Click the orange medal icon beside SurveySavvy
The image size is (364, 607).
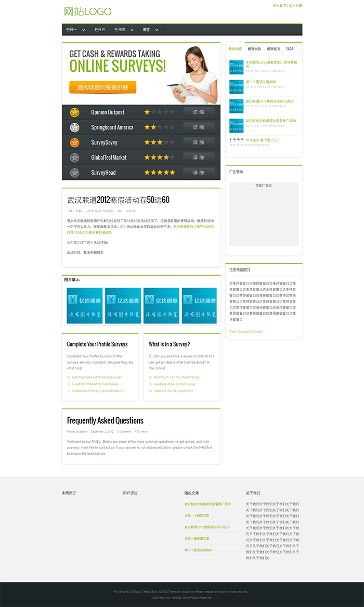(x=75, y=143)
